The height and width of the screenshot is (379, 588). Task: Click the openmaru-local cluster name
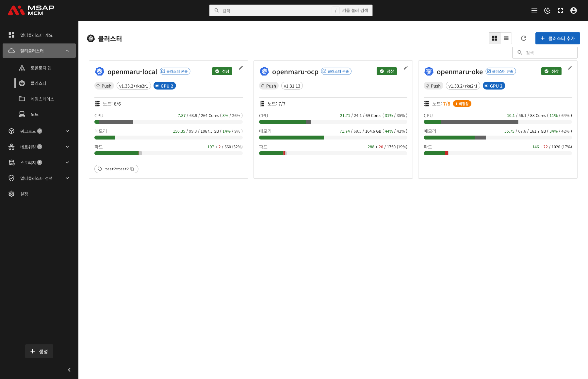(132, 72)
